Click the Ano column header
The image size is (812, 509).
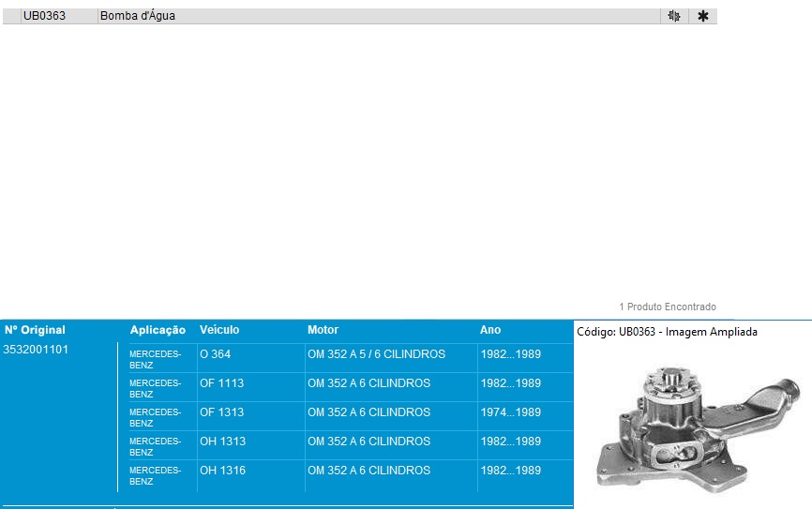[489, 330]
